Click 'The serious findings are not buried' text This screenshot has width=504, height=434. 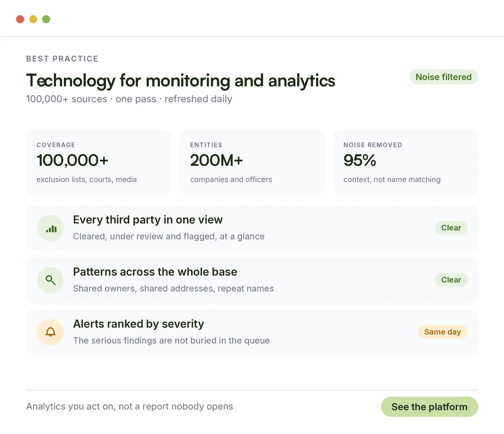[x=171, y=341]
